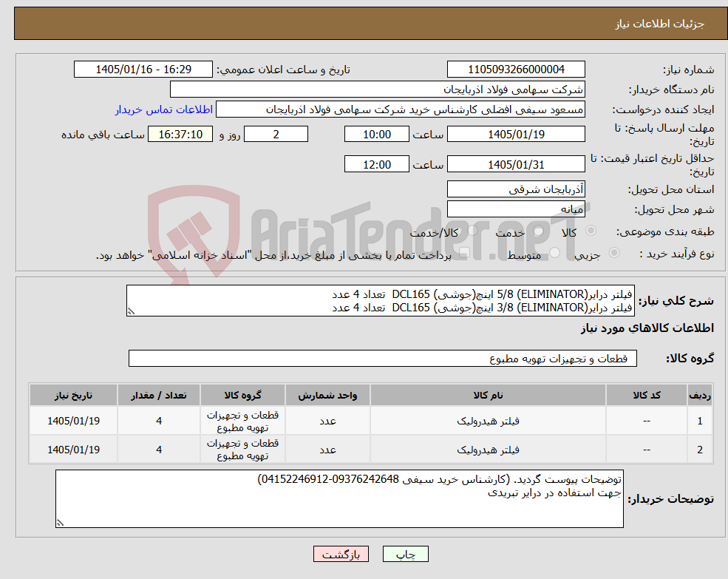Click the جزئیات اطلاعات نیاز page header

pos(659,24)
